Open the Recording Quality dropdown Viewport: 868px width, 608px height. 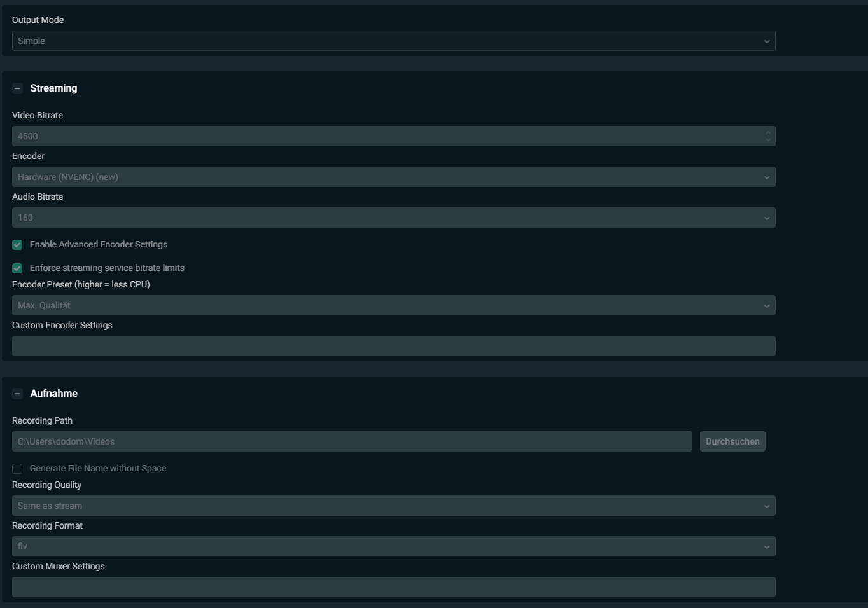[x=393, y=506]
